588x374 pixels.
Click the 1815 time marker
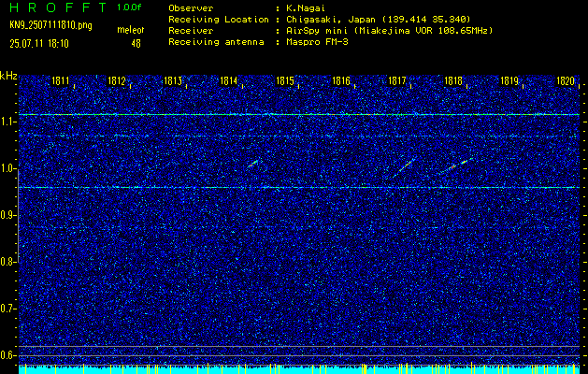[x=284, y=80]
